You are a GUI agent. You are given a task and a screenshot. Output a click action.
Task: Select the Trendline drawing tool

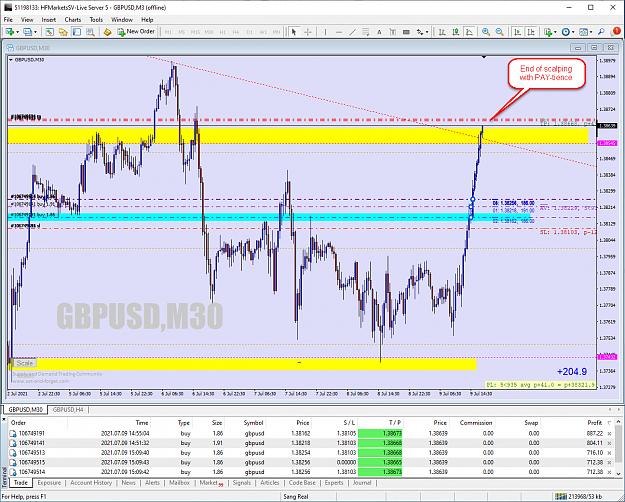point(352,32)
